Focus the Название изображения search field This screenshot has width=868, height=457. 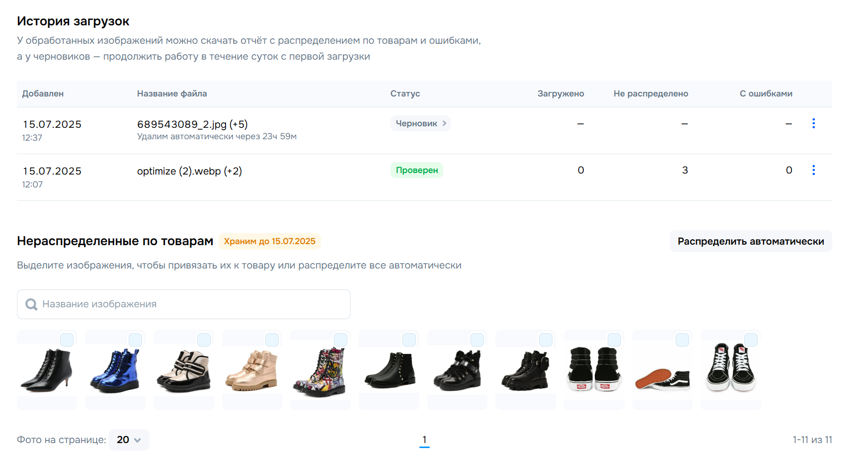point(184,304)
